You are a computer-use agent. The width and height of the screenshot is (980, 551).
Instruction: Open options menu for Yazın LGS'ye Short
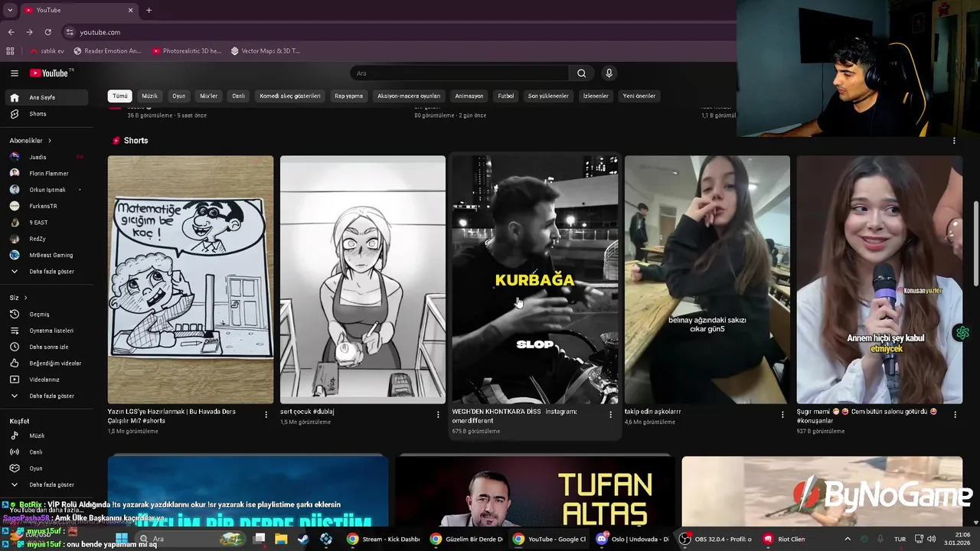[266, 415]
